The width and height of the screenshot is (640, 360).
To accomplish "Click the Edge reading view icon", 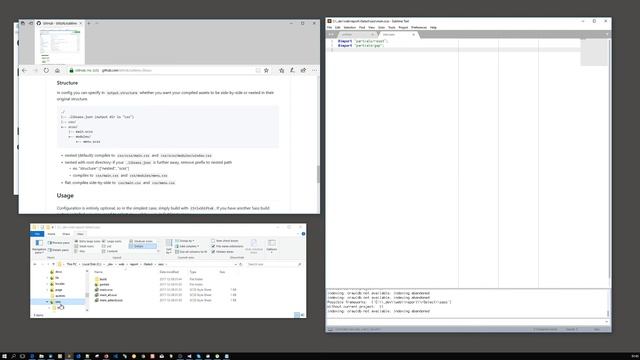I will click(258, 70).
